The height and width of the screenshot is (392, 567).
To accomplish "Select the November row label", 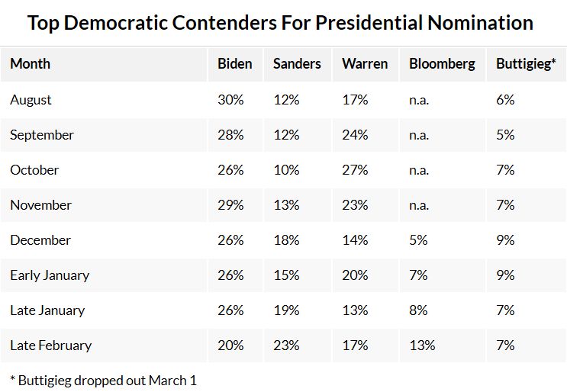I will (x=40, y=205).
